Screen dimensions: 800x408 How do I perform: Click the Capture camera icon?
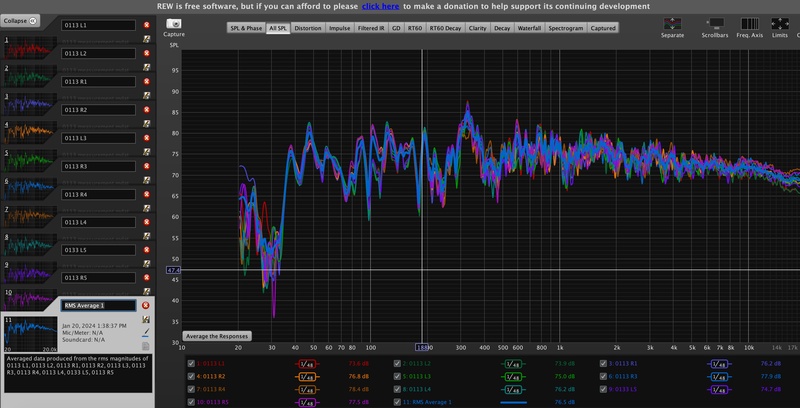pyautogui.click(x=174, y=24)
